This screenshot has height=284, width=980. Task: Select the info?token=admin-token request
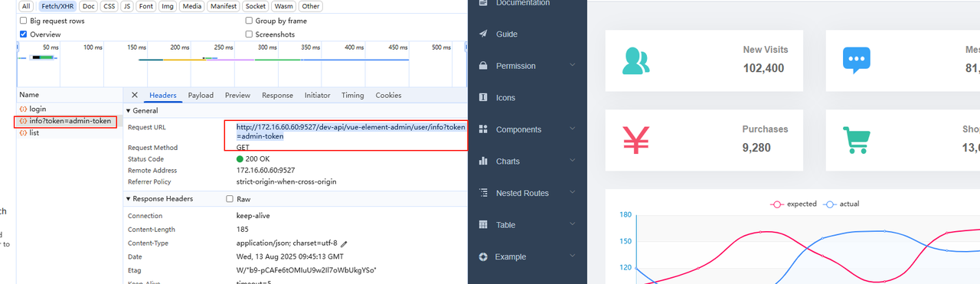pos(70,121)
